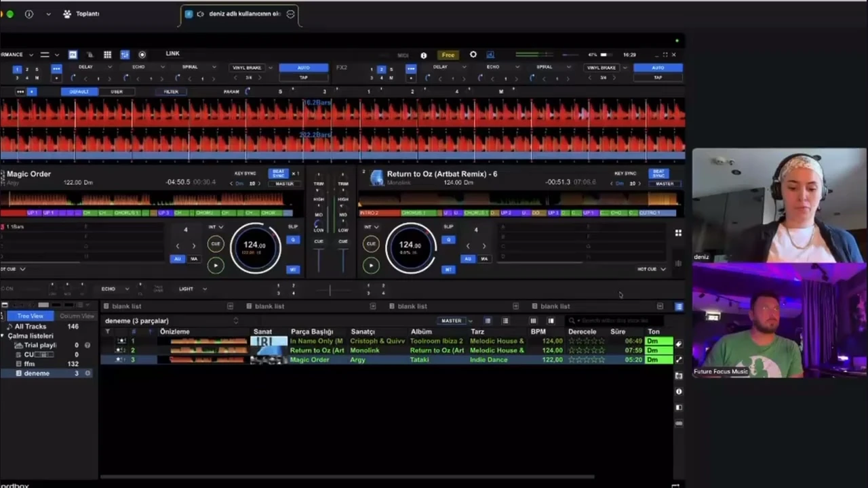Switch browser to Tree View tab

tap(30, 316)
